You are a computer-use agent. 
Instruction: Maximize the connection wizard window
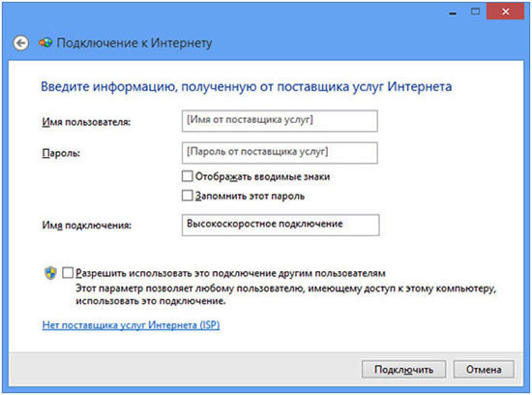475,12
